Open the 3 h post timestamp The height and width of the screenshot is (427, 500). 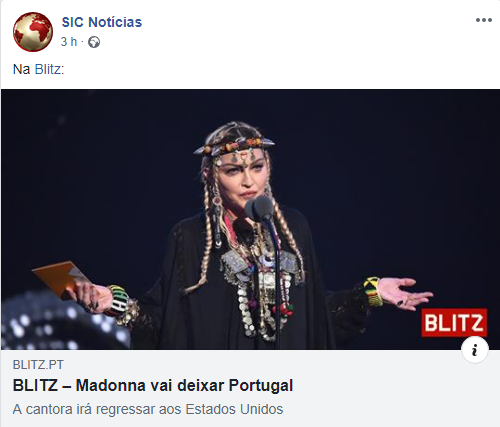coord(69,42)
